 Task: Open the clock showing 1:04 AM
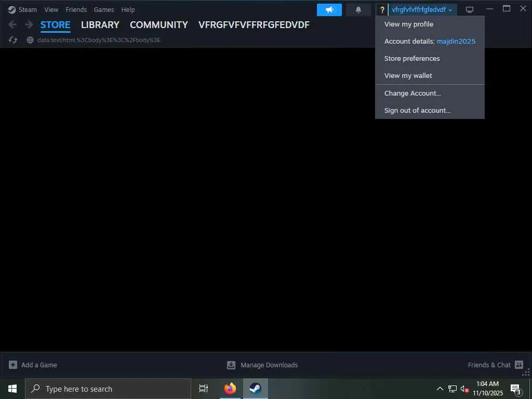[x=487, y=389]
